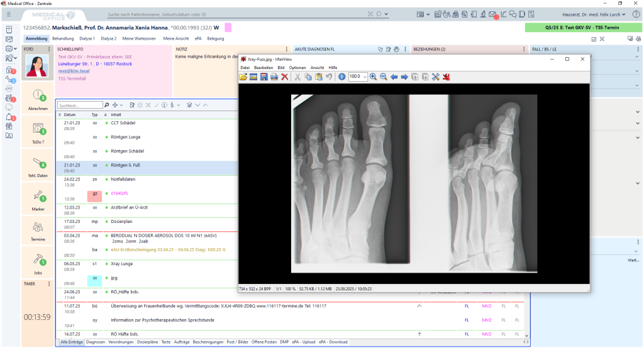Click the checkbox icon below the green TSS-Termin banner
The height and width of the screenshot is (348, 644).
click(593, 39)
